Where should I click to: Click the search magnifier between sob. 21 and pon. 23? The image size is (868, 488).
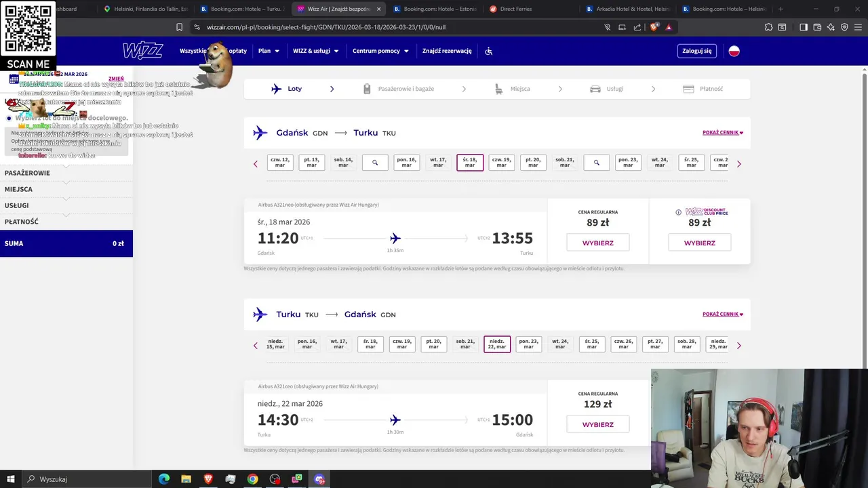click(x=597, y=163)
